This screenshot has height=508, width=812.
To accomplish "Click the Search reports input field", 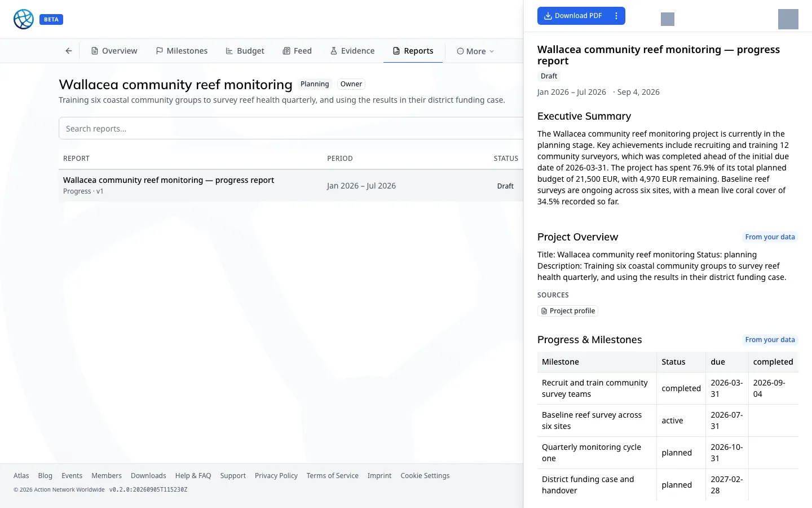I will pos(291,128).
